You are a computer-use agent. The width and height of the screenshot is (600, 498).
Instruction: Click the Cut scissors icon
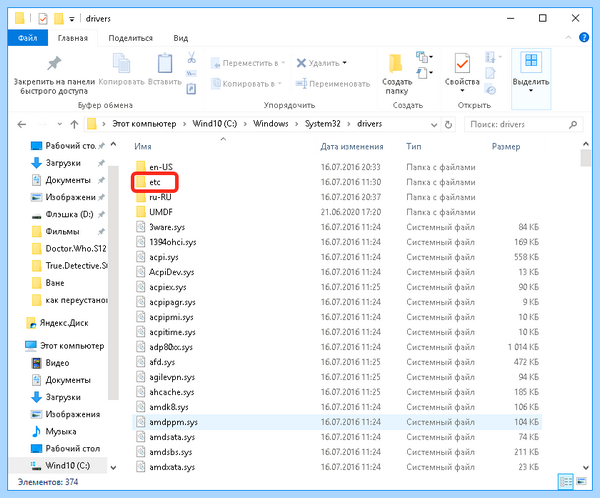pyautogui.click(x=191, y=57)
